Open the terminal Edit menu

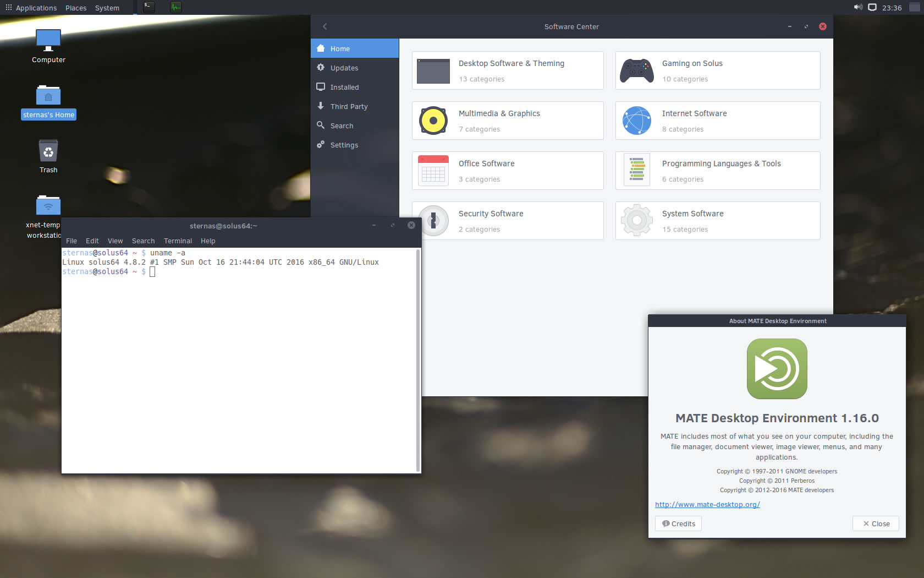coord(92,241)
